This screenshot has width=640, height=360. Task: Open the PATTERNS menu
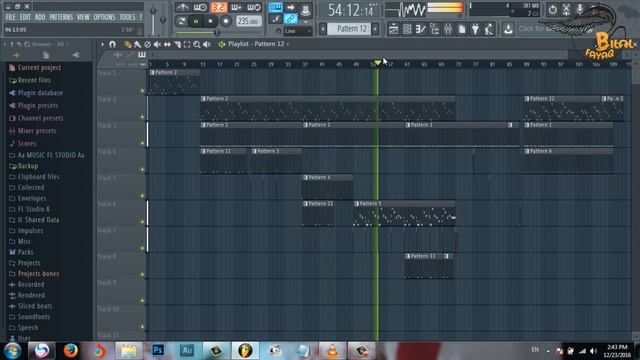[61, 17]
